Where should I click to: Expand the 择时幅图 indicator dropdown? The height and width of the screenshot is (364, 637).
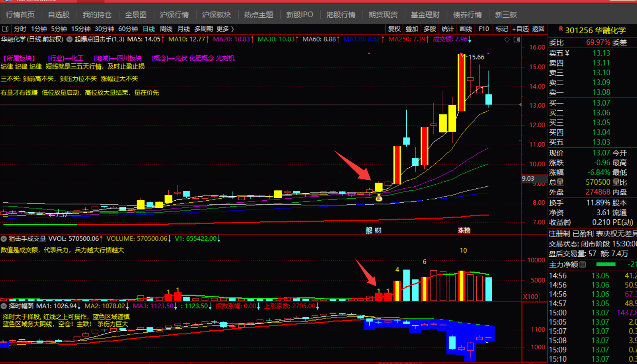[x=4, y=306]
